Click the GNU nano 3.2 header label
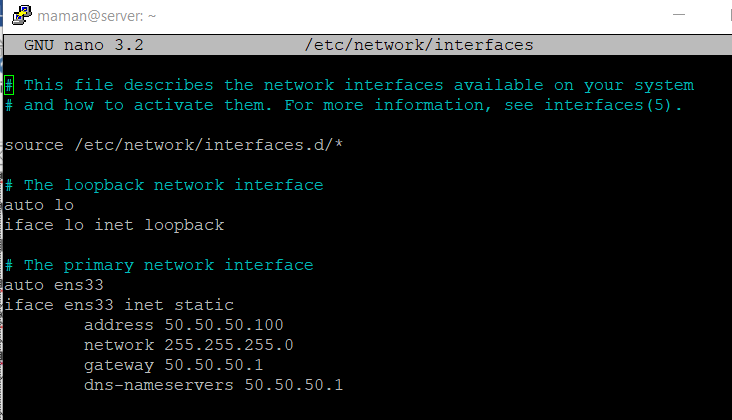Image resolution: width=732 pixels, height=420 pixels. tap(84, 45)
